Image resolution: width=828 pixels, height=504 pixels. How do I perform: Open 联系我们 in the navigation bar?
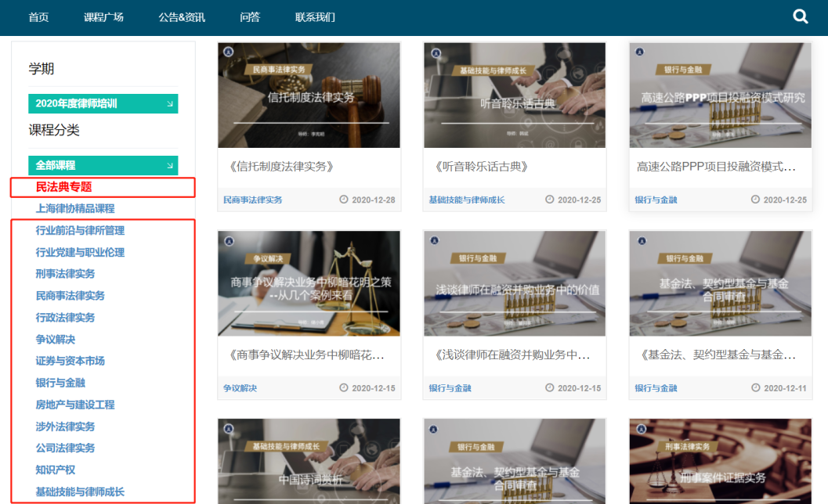pos(315,17)
